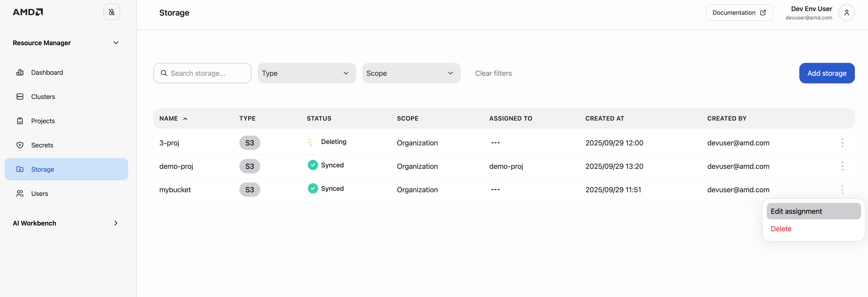Open the Documentation link
This screenshot has height=297, width=868.
[x=739, y=13]
